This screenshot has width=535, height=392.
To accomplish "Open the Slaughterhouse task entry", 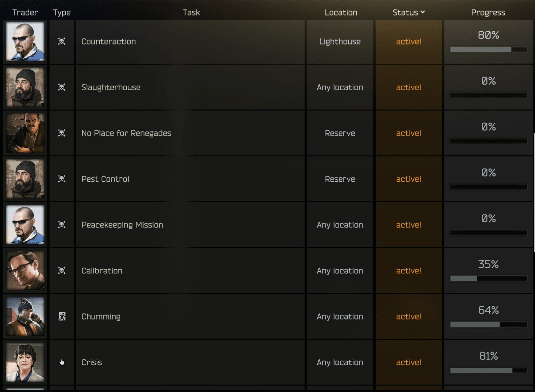I will 111,87.
